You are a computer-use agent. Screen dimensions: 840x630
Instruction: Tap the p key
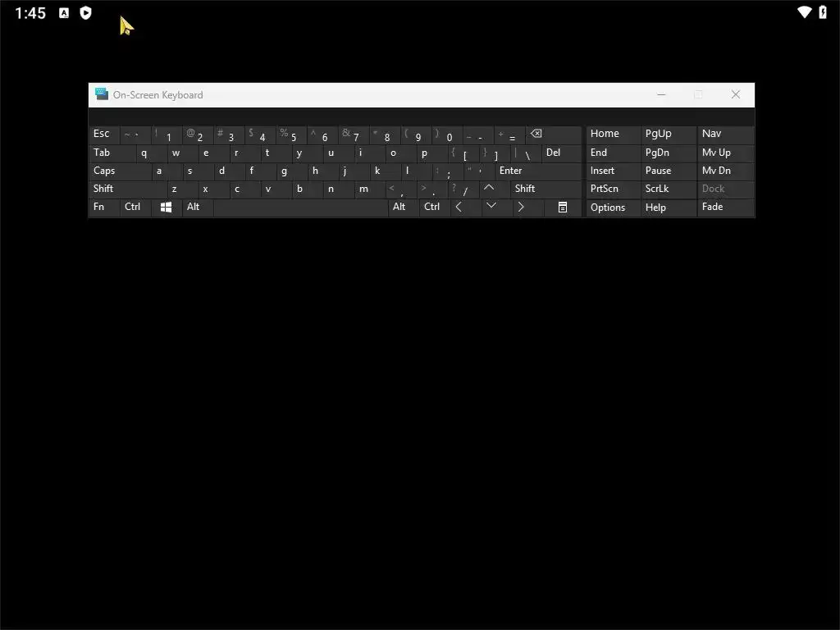coord(431,153)
